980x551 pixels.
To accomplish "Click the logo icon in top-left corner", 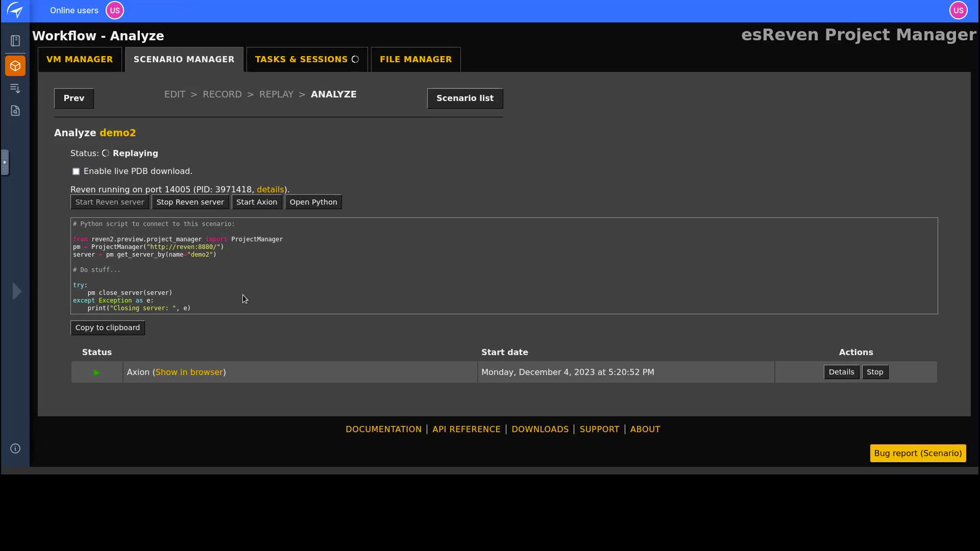I will coord(15,10).
